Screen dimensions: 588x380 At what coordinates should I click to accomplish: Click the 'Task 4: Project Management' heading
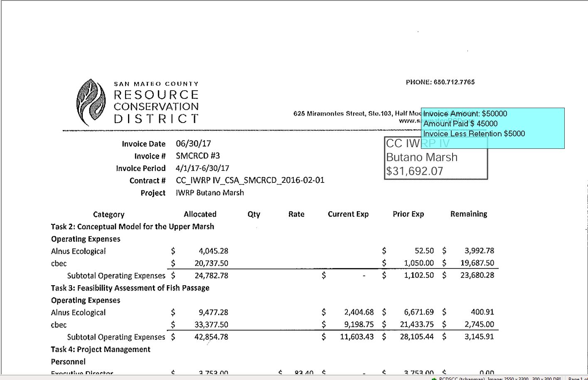pos(101,349)
